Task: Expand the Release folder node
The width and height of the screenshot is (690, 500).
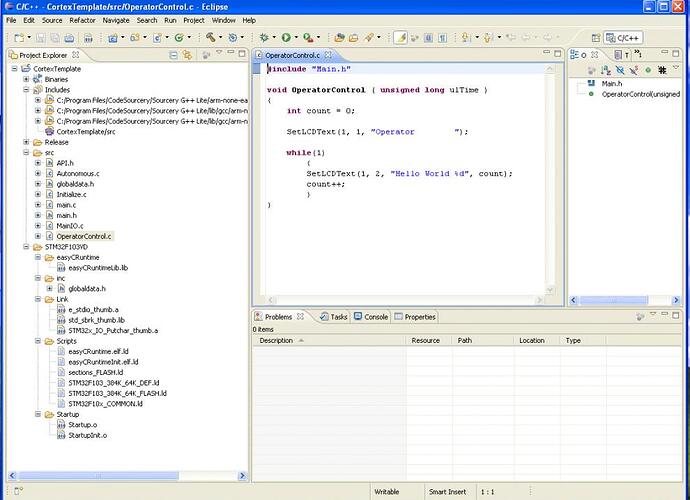Action: click(x=26, y=142)
